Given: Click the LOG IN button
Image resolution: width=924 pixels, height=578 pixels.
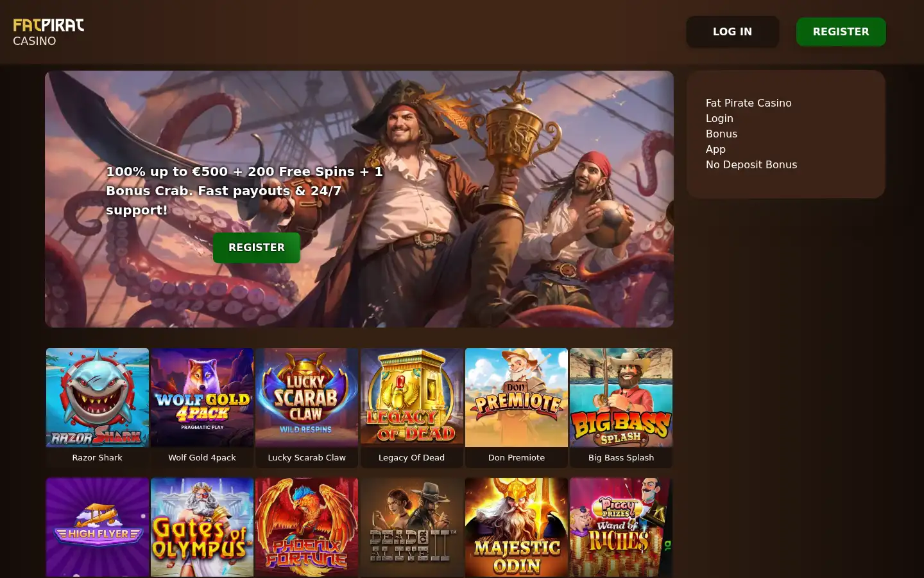Looking at the screenshot, I should click(732, 31).
